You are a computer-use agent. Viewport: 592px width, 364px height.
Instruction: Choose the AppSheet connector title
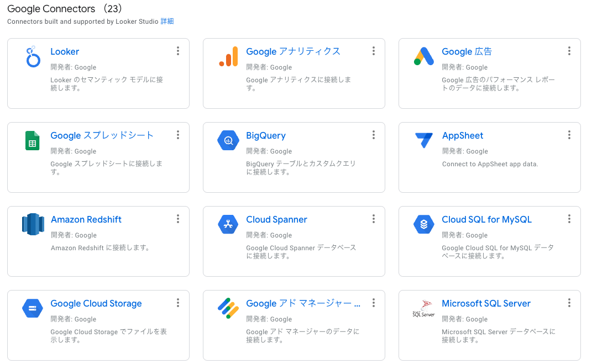point(463,136)
